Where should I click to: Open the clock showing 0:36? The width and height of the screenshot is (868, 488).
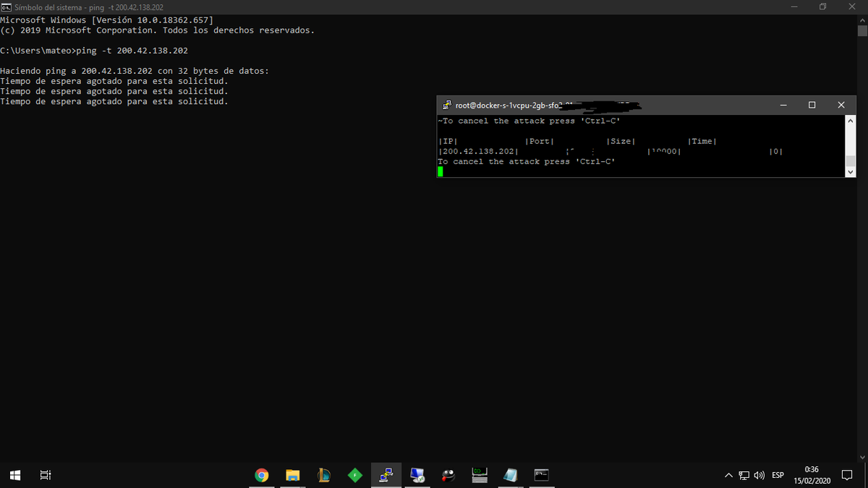click(812, 475)
